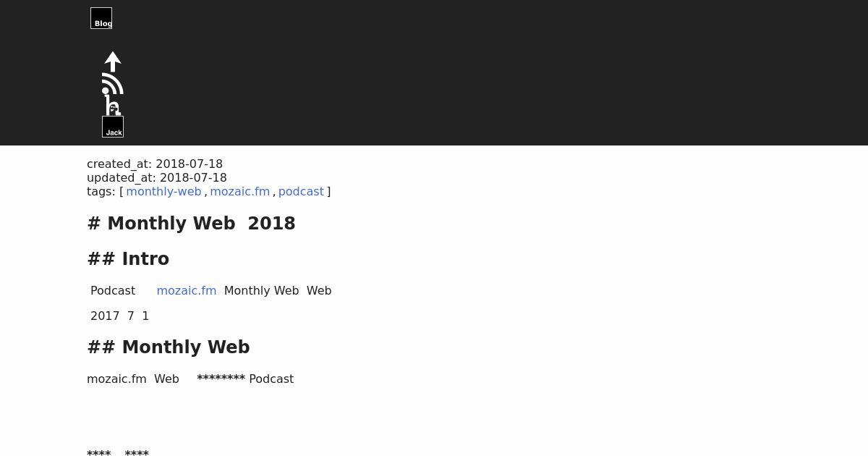Click the asterisk line at page bottom
This screenshot has height=456, width=868.
pyautogui.click(x=118, y=452)
